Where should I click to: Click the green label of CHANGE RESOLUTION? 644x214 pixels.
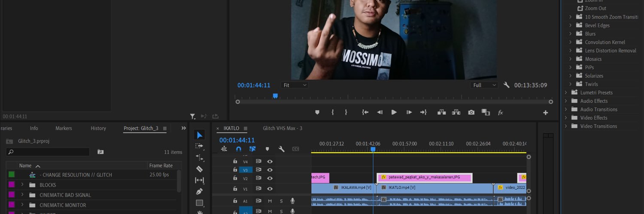[12, 174]
